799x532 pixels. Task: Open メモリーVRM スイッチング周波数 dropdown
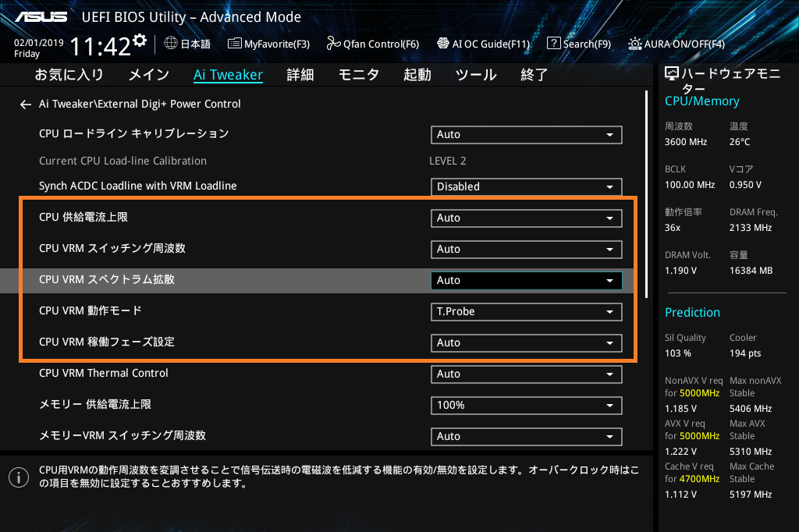[x=527, y=437]
